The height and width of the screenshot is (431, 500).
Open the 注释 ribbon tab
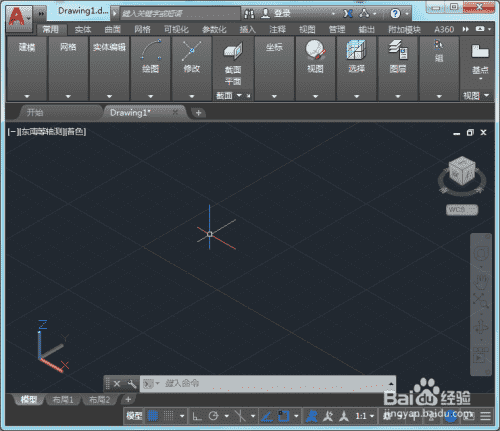(x=277, y=30)
